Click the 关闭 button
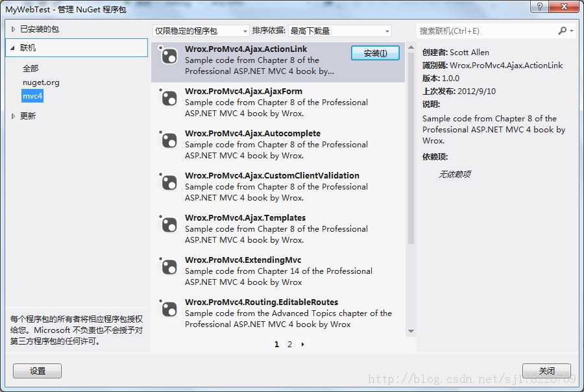Viewport: 584px width, 392px height. tap(546, 371)
